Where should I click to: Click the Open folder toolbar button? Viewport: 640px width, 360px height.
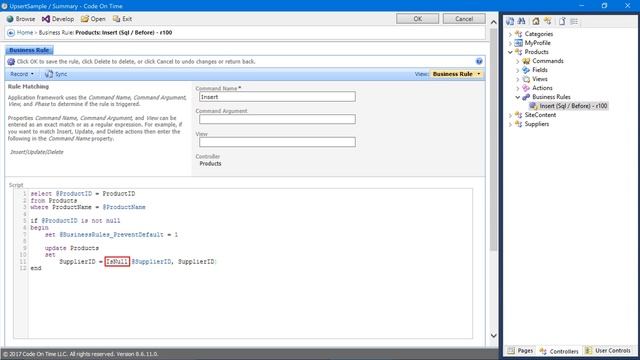tap(93, 19)
